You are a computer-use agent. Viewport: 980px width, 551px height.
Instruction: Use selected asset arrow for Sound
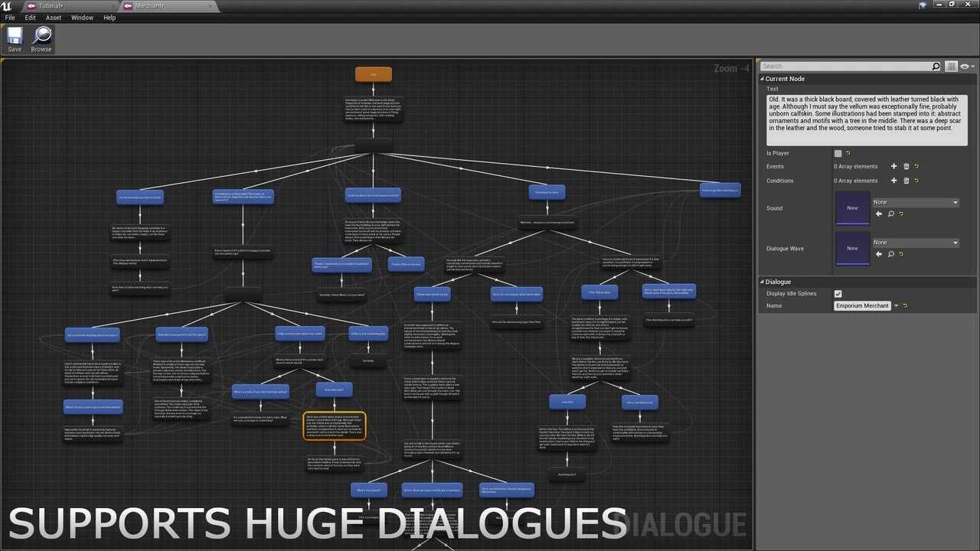click(x=879, y=214)
